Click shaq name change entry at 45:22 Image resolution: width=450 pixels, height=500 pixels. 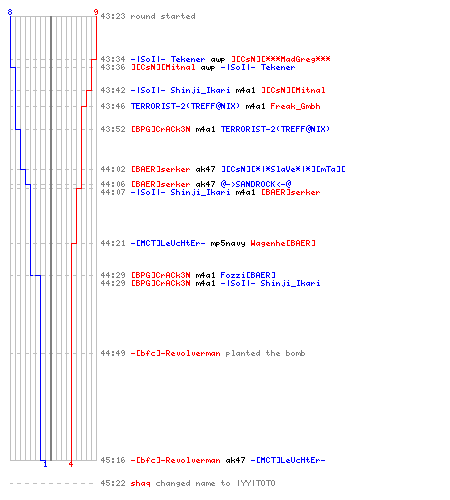(x=188, y=483)
